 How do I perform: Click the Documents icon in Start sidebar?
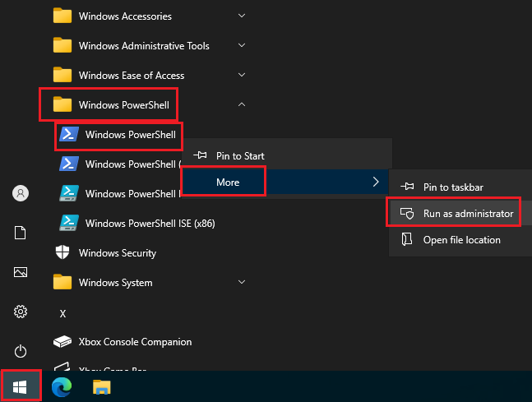[x=21, y=233]
